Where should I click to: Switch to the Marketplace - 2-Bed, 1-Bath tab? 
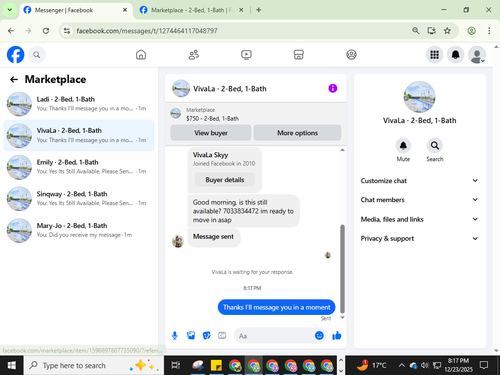click(192, 10)
